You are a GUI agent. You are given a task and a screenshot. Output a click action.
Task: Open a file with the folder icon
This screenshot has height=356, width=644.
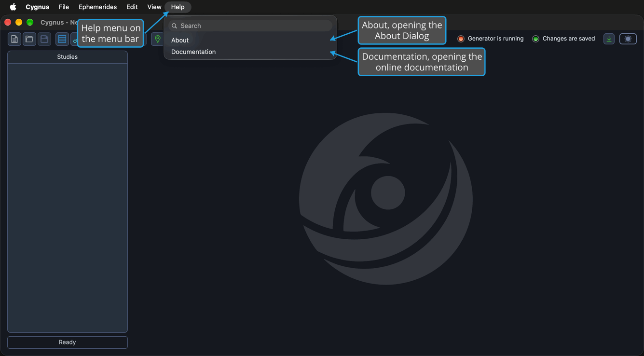coord(29,39)
